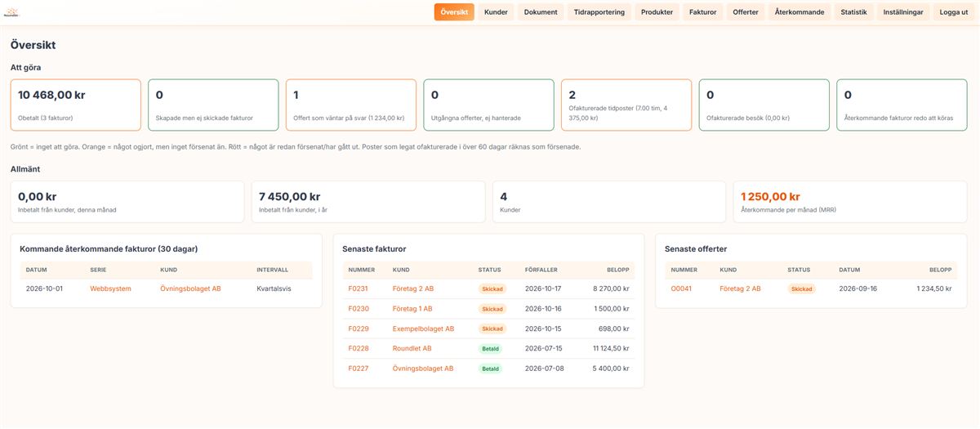Click the 1 250,00 kr MRR card

[850, 202]
